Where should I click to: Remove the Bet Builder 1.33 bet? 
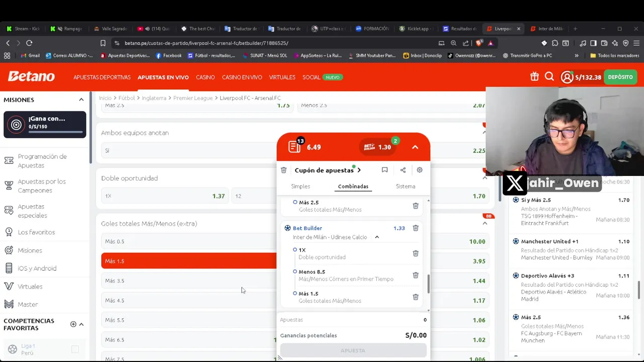pos(416,228)
